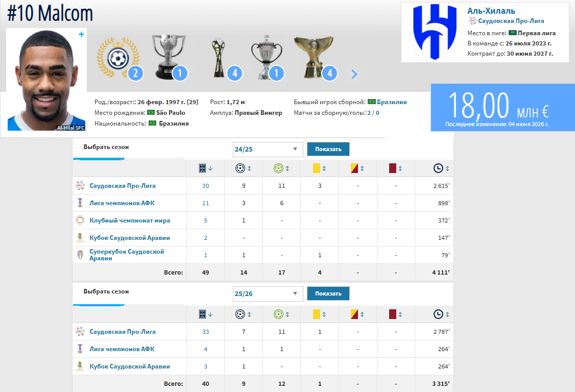Open Кубок Саудовской Аравии in 24/25 table
This screenshot has height=392, width=575.
[130, 238]
